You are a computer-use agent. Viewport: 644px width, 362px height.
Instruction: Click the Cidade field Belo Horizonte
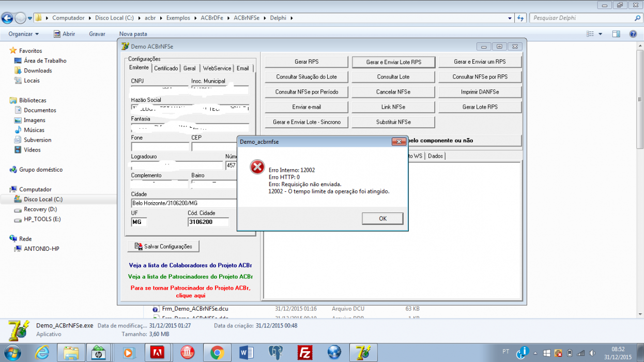[184, 203]
